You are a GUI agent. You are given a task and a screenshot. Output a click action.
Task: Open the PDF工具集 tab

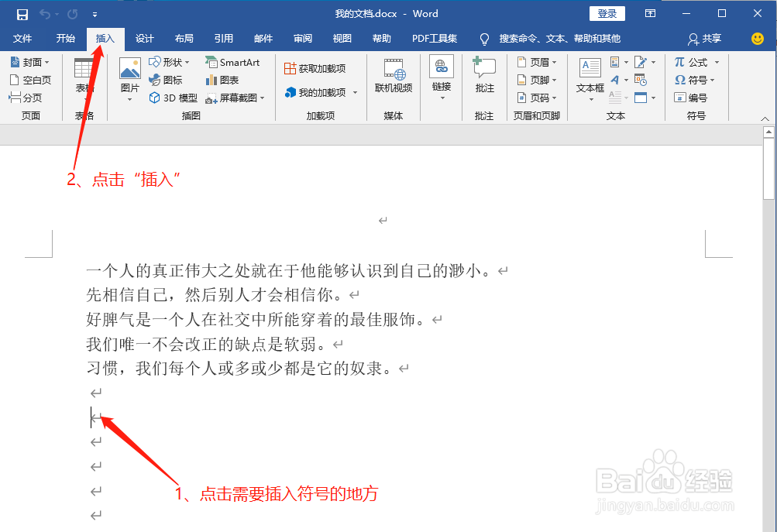435,39
